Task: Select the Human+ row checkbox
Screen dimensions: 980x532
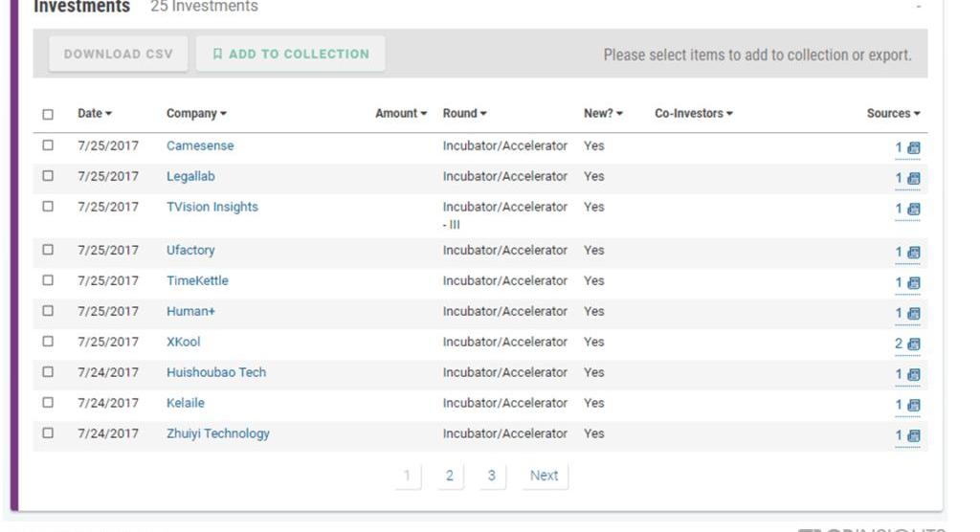Action: tap(48, 311)
